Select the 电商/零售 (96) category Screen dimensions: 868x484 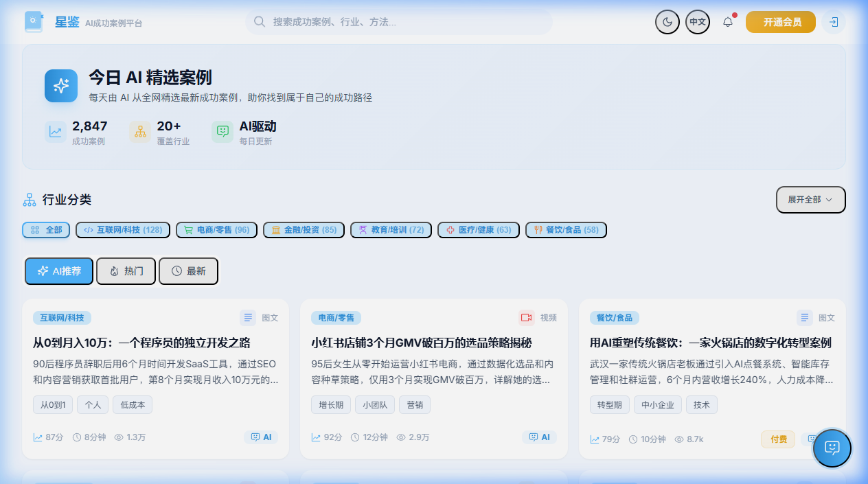[216, 230]
